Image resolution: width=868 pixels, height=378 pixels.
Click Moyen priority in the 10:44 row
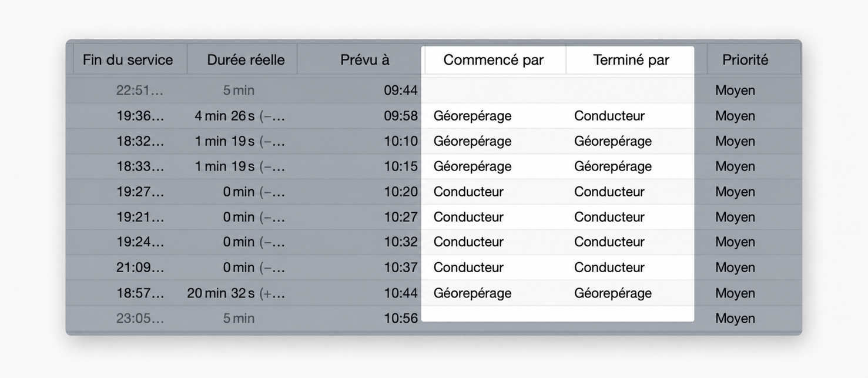(735, 293)
